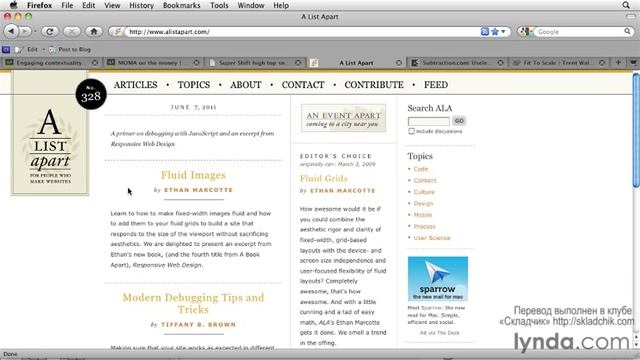Click the Edit bookmark toolbar item

pos(28,49)
